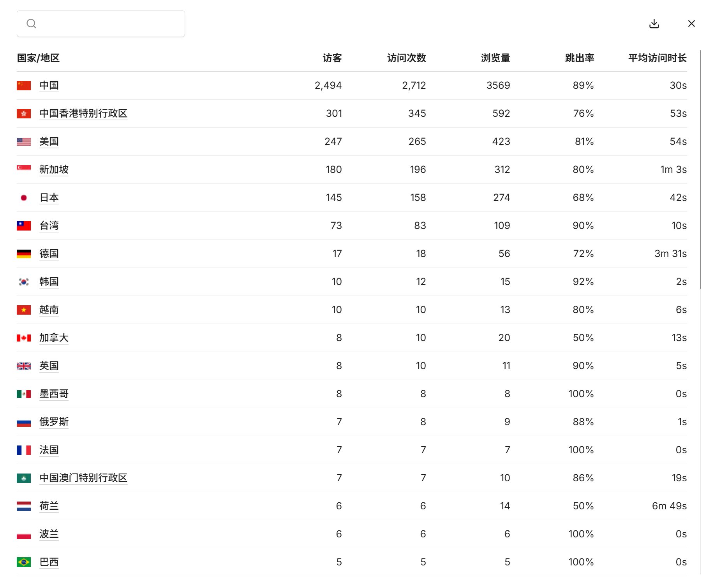Viewport: 714px width, 588px height.
Task: Click the Brazil flag icon
Action: coord(24,562)
